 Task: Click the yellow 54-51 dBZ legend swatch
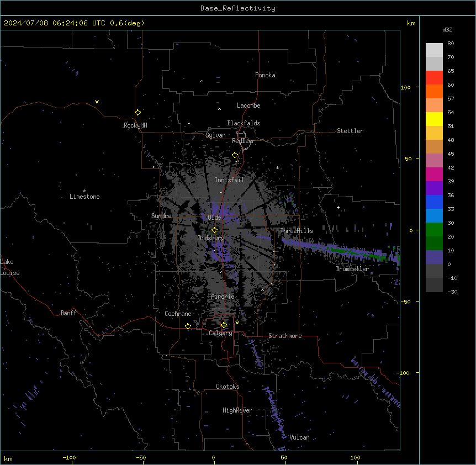click(434, 119)
